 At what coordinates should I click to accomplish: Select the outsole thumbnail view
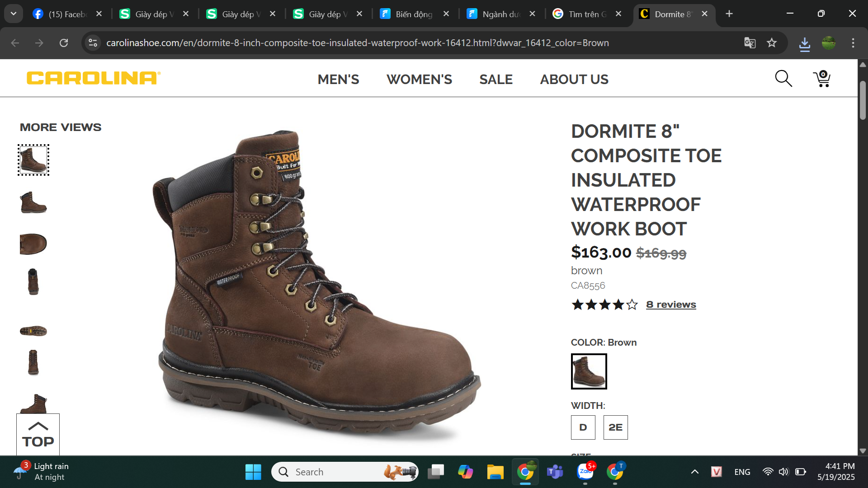tap(33, 331)
